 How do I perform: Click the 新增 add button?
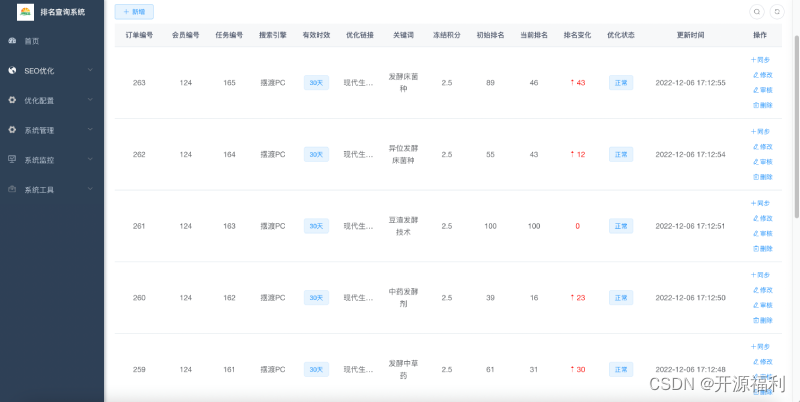coord(134,12)
